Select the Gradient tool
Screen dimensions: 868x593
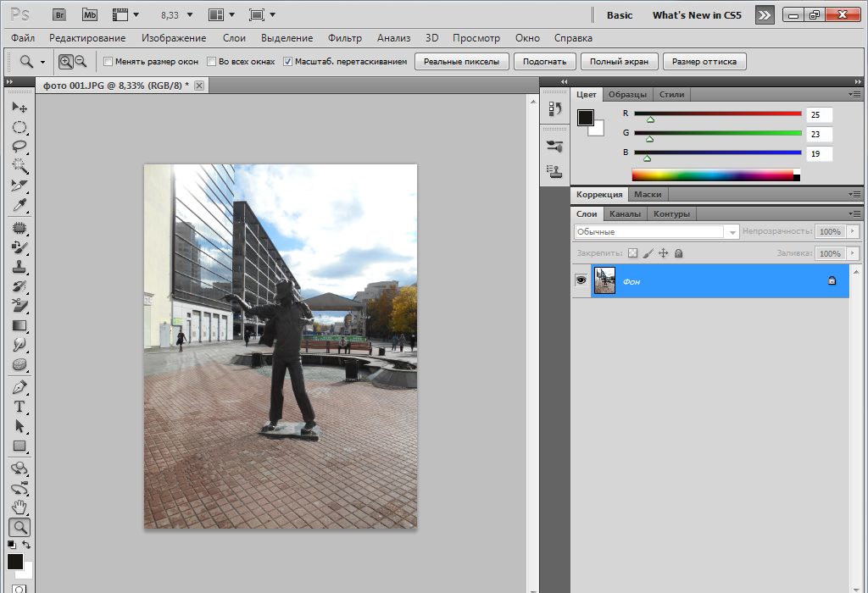[19, 326]
